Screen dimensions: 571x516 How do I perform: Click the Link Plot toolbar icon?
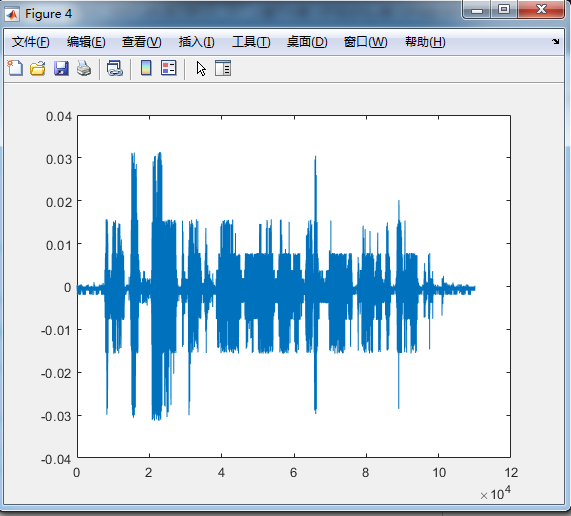[115, 68]
